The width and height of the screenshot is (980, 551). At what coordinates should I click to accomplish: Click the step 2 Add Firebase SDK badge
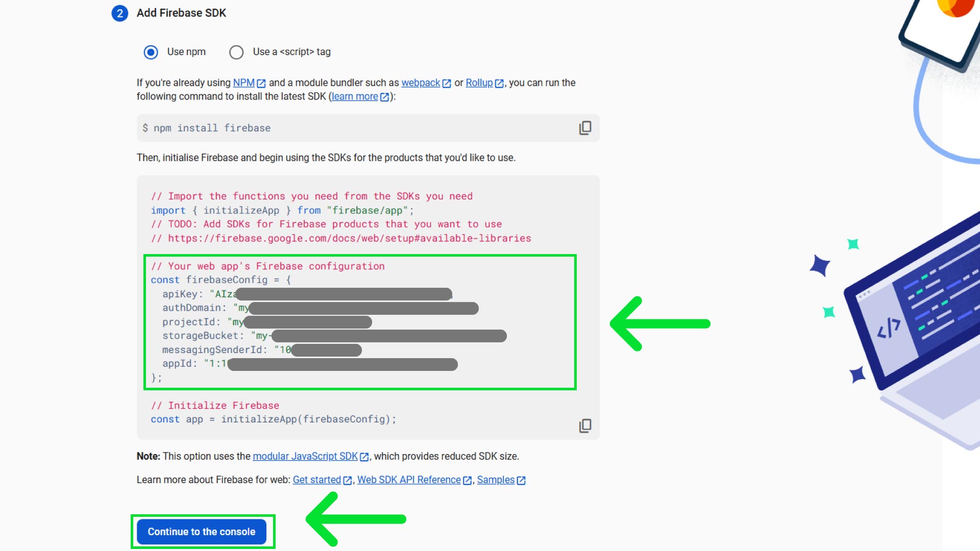119,13
